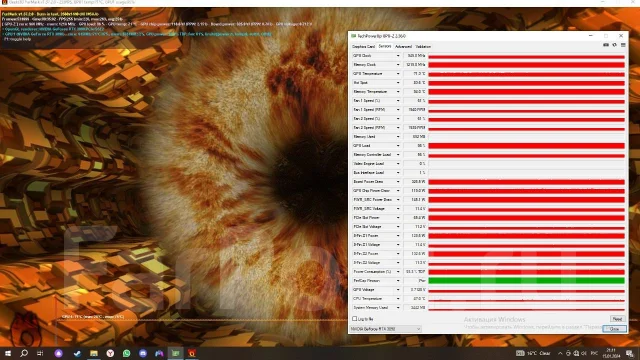Open Memory Used sensor dropdown

coord(398,136)
